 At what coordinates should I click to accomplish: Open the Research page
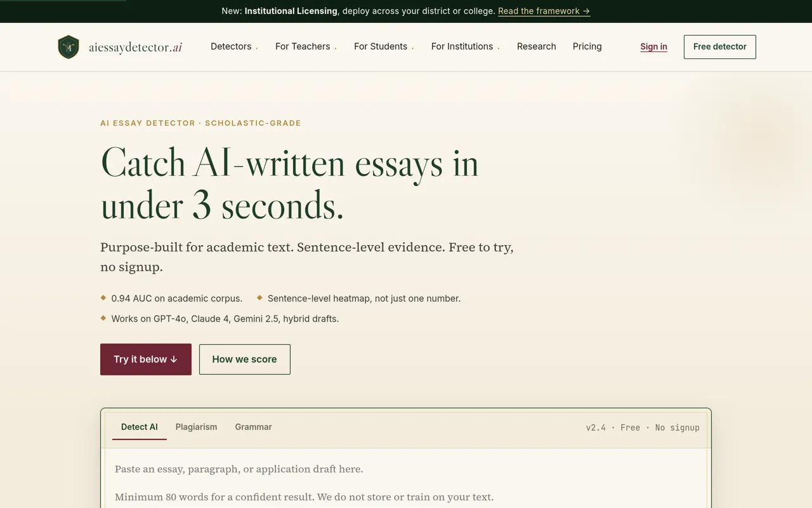pyautogui.click(x=537, y=46)
